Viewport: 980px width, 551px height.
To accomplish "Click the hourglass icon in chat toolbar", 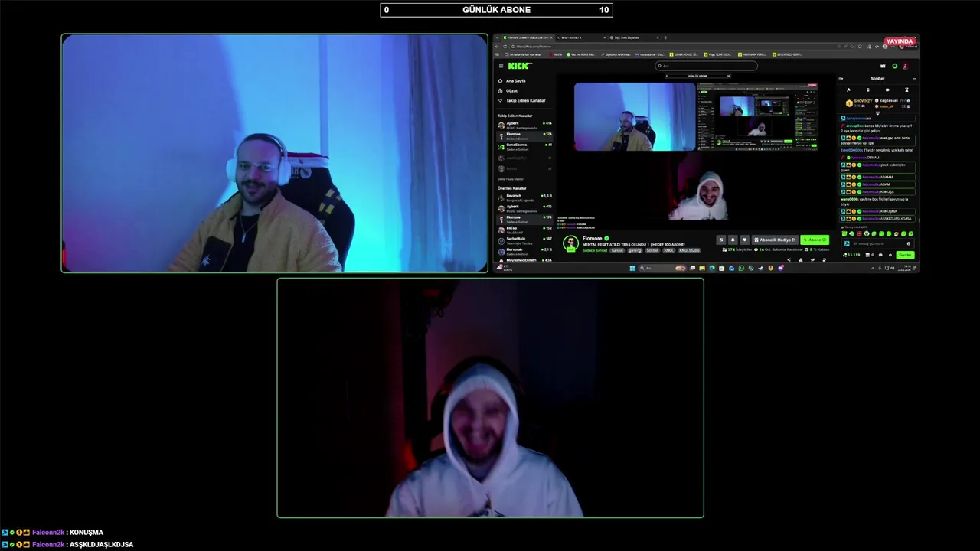I will click(906, 90).
